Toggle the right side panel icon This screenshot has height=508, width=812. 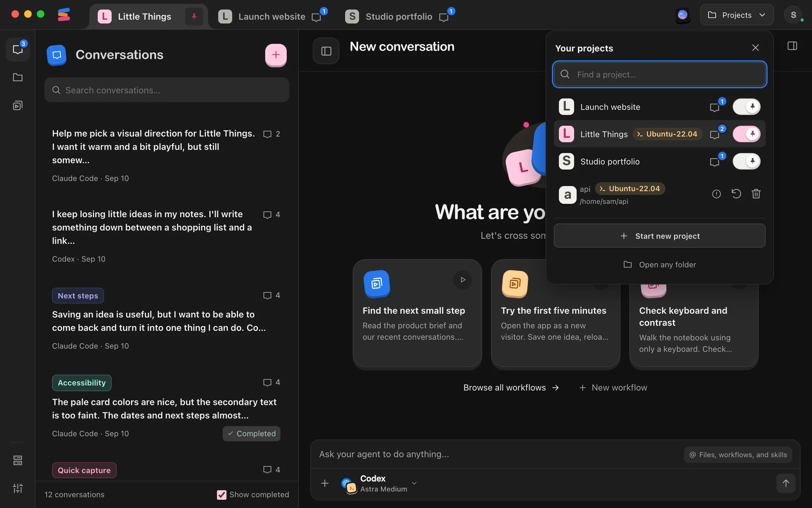pyautogui.click(x=792, y=46)
